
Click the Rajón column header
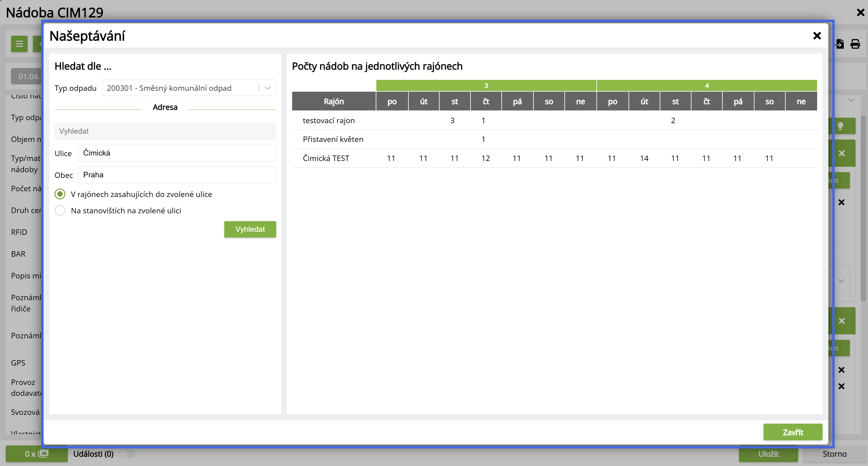(x=334, y=101)
